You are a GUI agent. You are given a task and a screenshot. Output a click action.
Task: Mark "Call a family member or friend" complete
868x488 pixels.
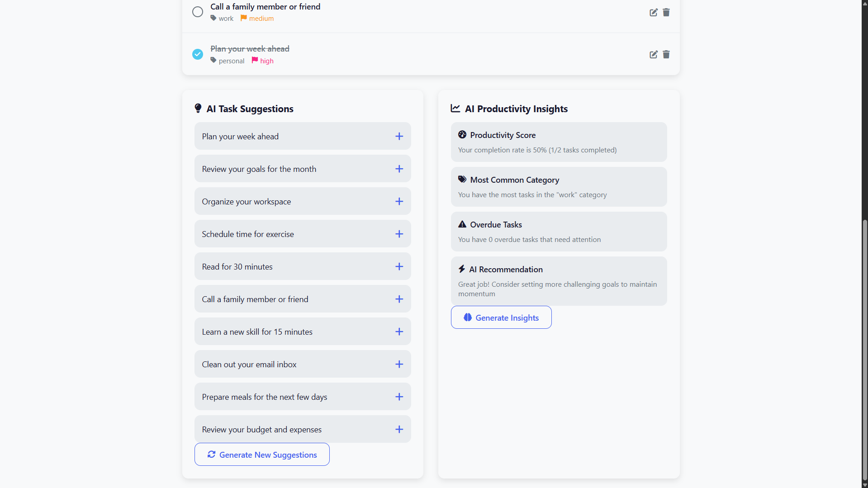198,12
